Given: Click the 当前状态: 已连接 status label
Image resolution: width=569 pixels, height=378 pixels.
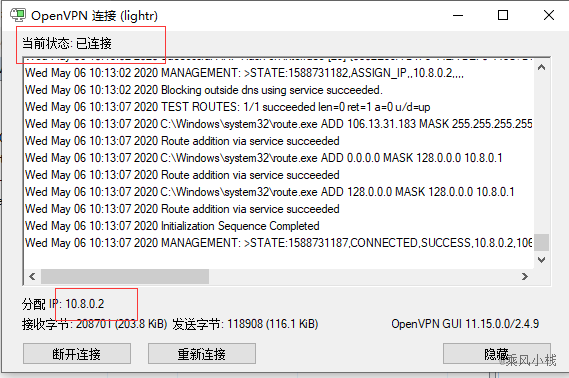Looking at the screenshot, I should pos(67,44).
